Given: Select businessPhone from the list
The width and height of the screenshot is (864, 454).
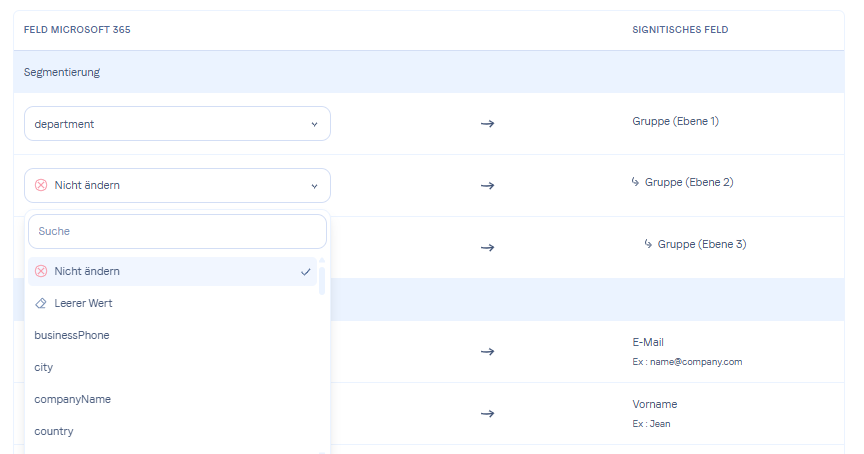Looking at the screenshot, I should (72, 335).
